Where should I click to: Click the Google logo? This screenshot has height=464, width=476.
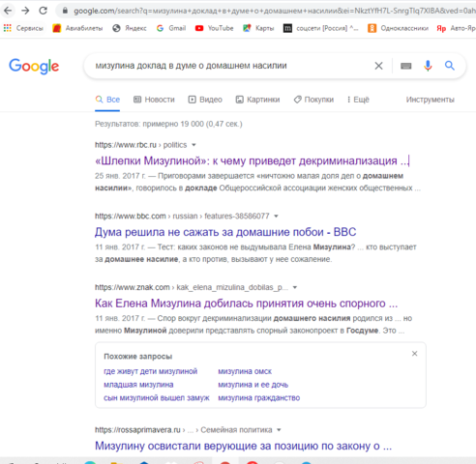(x=34, y=66)
